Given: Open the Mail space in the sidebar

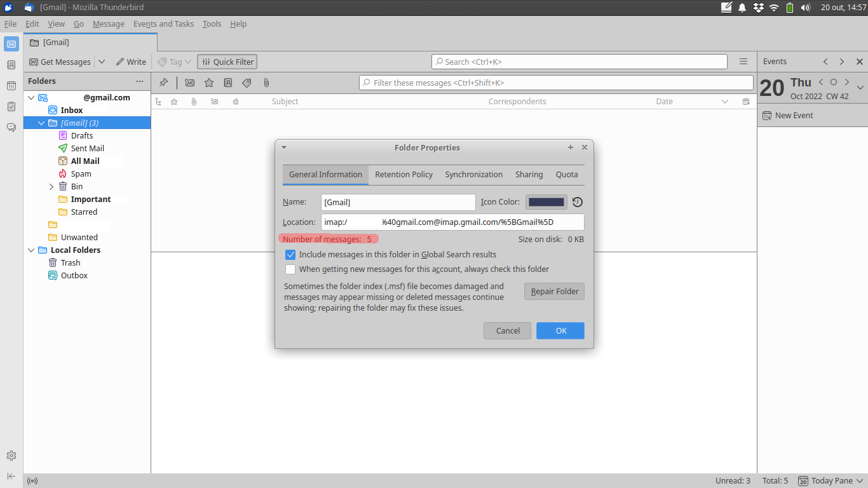Looking at the screenshot, I should [11, 44].
